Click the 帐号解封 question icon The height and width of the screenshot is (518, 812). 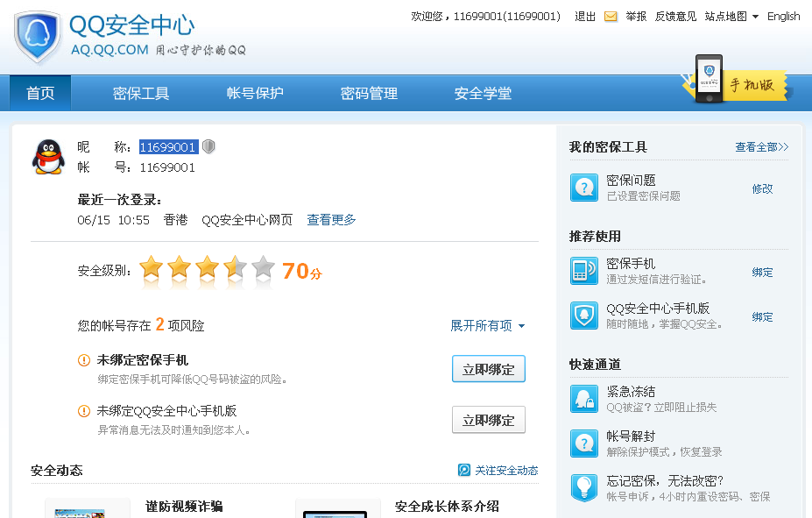click(x=584, y=443)
